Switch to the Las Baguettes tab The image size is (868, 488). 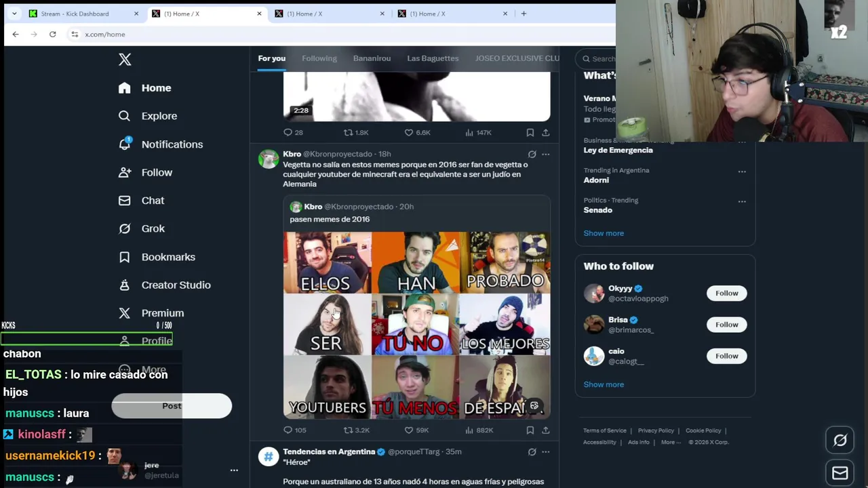[x=433, y=58]
